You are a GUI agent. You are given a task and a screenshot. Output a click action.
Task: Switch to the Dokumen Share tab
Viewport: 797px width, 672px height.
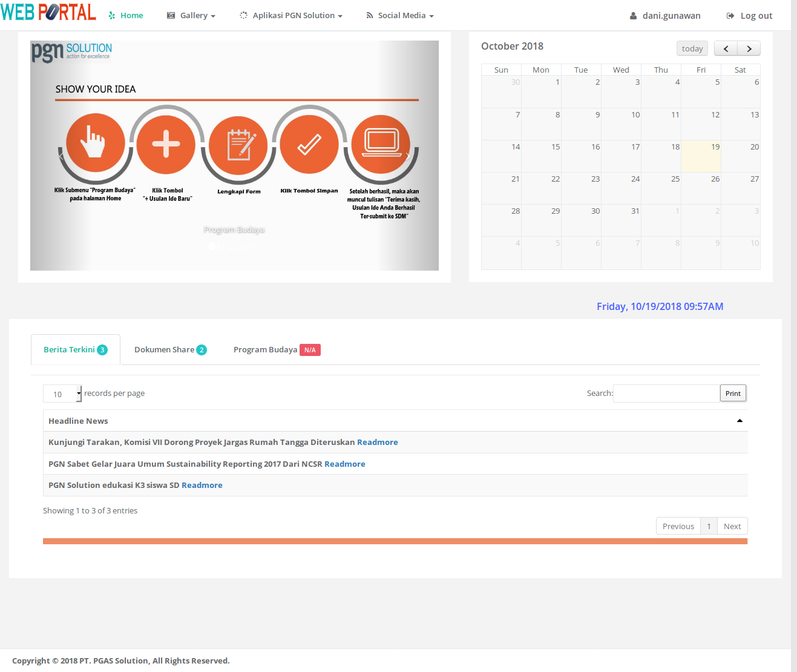(x=170, y=350)
